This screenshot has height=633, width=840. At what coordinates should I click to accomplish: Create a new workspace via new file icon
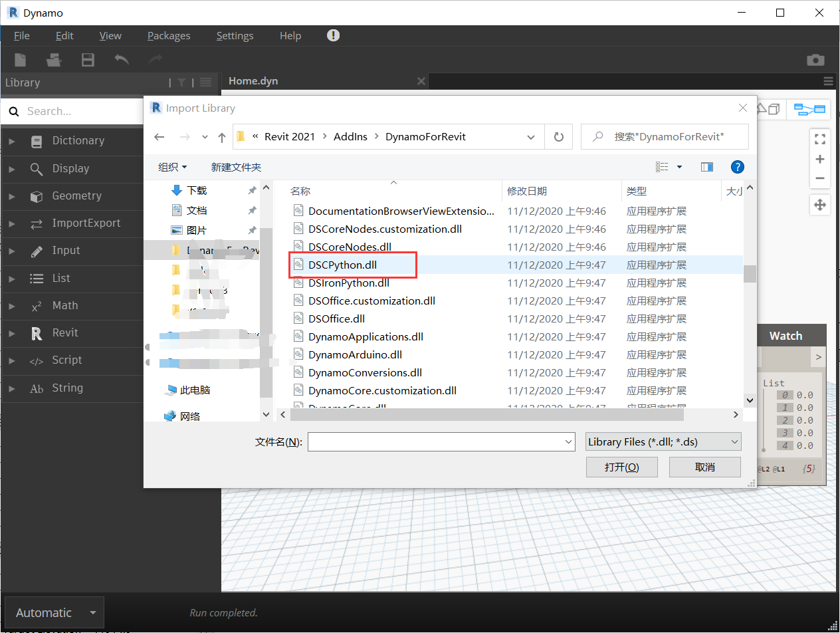(20, 59)
